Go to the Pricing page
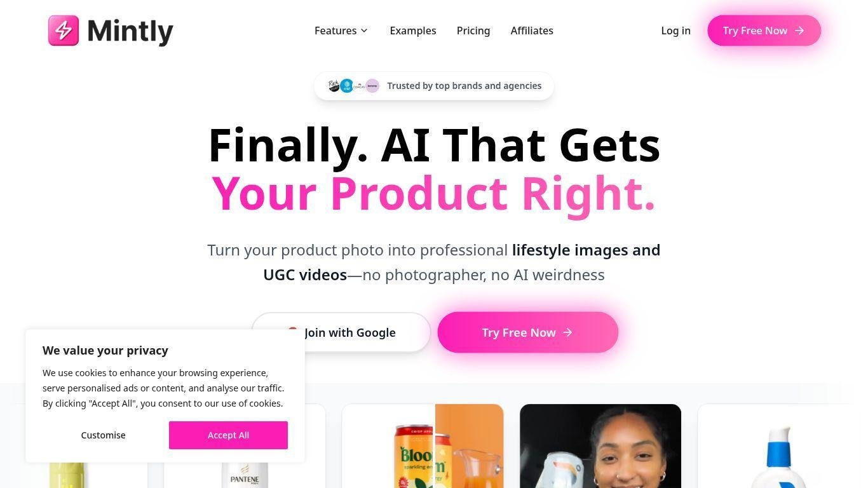This screenshot has width=868, height=488. pyautogui.click(x=473, y=30)
